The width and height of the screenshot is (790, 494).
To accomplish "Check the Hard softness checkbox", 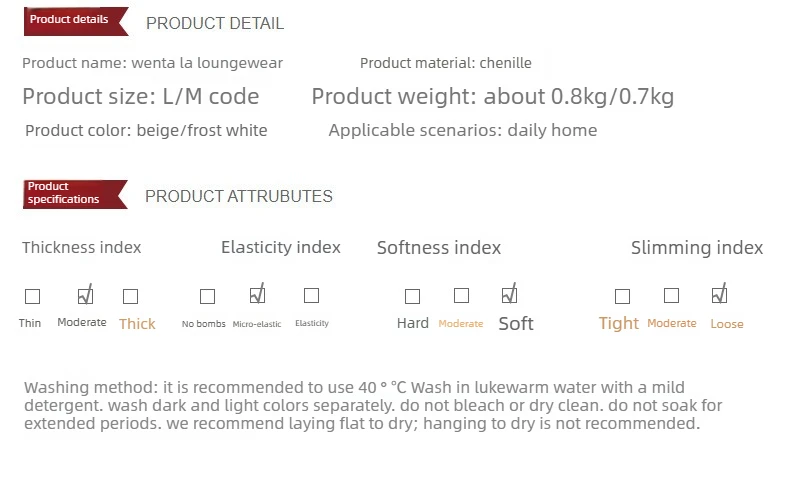I will [x=412, y=296].
